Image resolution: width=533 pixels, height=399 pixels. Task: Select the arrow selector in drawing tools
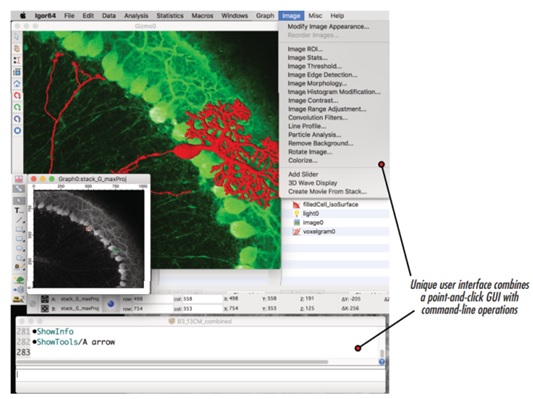click(x=19, y=201)
